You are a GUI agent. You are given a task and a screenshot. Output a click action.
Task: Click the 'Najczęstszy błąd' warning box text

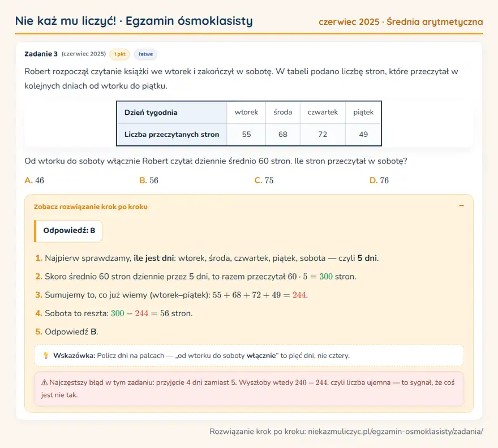[x=248, y=389]
